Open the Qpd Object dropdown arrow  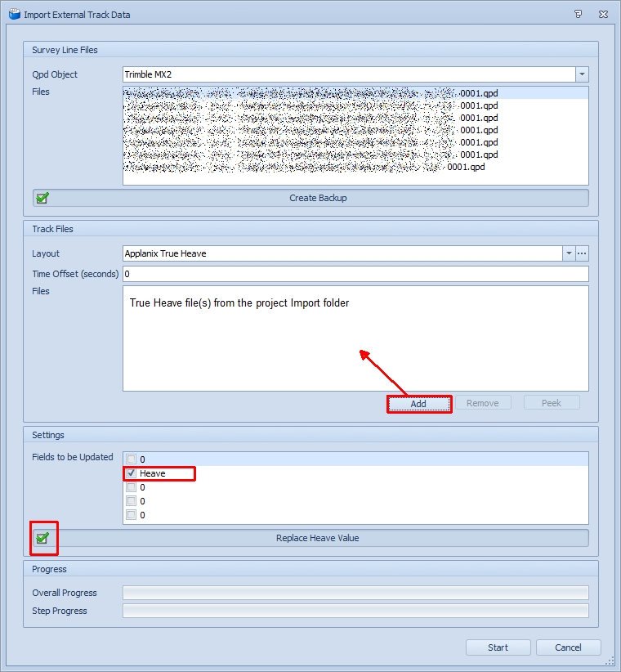point(582,74)
